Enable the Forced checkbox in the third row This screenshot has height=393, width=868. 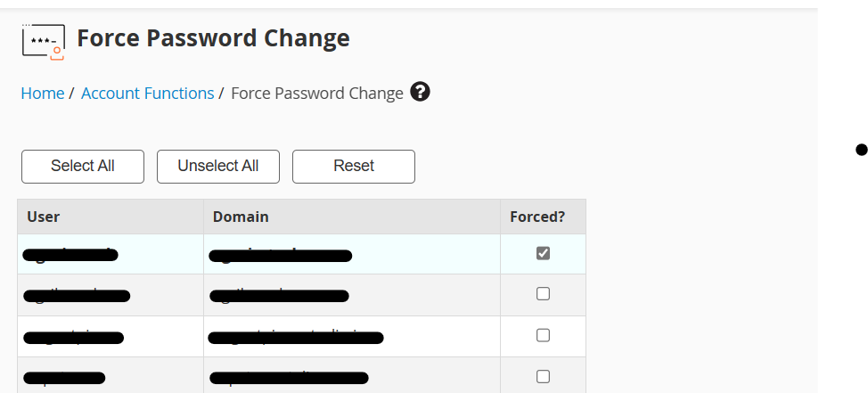coord(543,335)
